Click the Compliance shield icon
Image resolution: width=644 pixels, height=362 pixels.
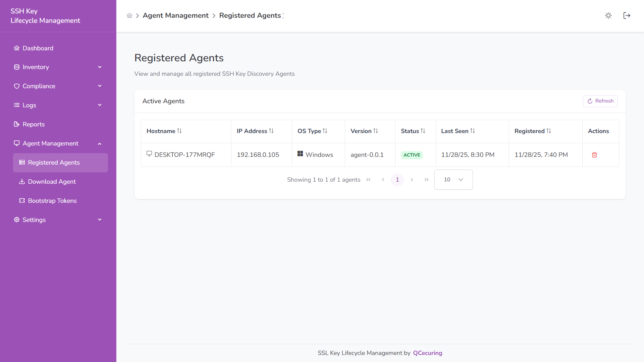click(16, 86)
